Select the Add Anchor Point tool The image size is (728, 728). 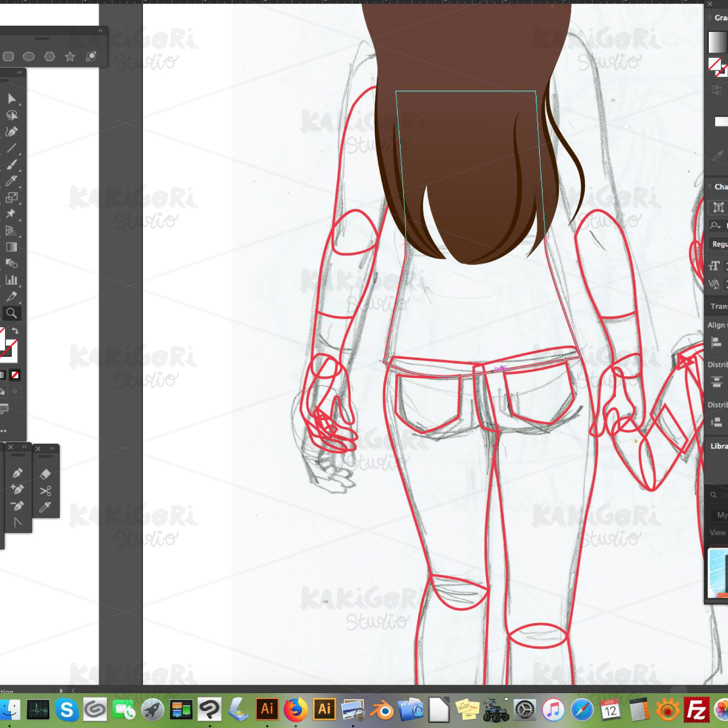[x=18, y=488]
